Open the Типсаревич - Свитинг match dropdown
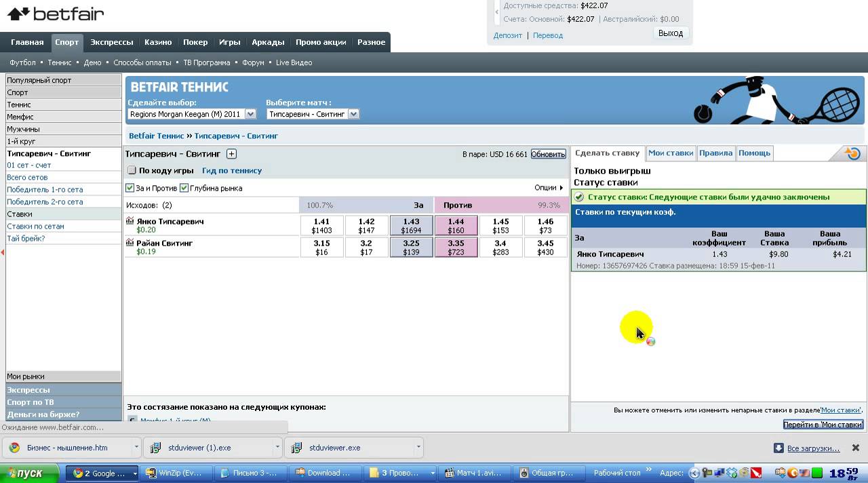 tap(353, 114)
